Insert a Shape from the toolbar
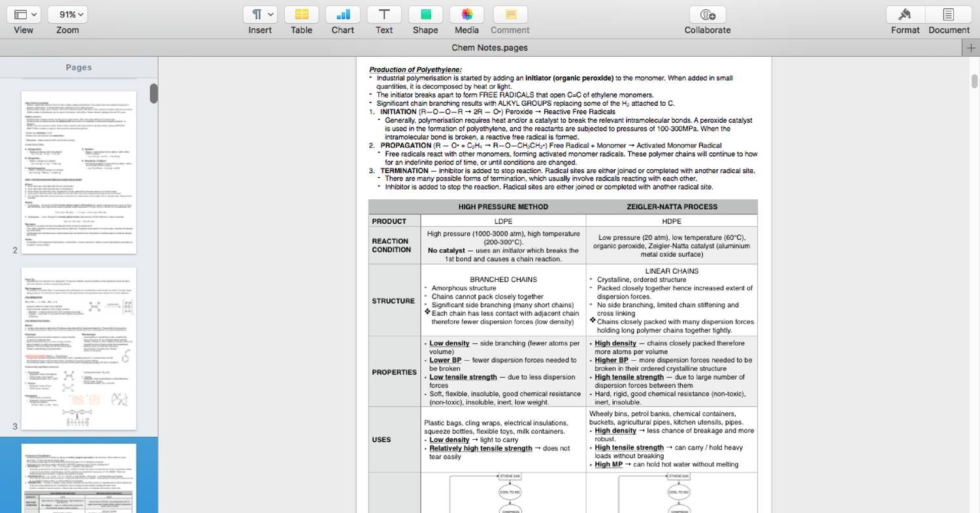Screen dimensions: 980x513 coord(425,14)
